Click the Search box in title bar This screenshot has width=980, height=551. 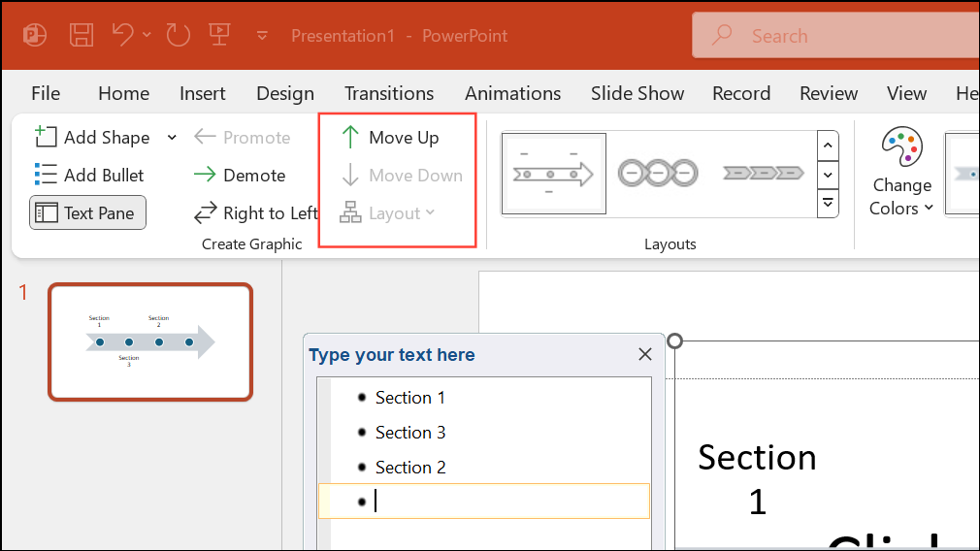[x=834, y=36]
